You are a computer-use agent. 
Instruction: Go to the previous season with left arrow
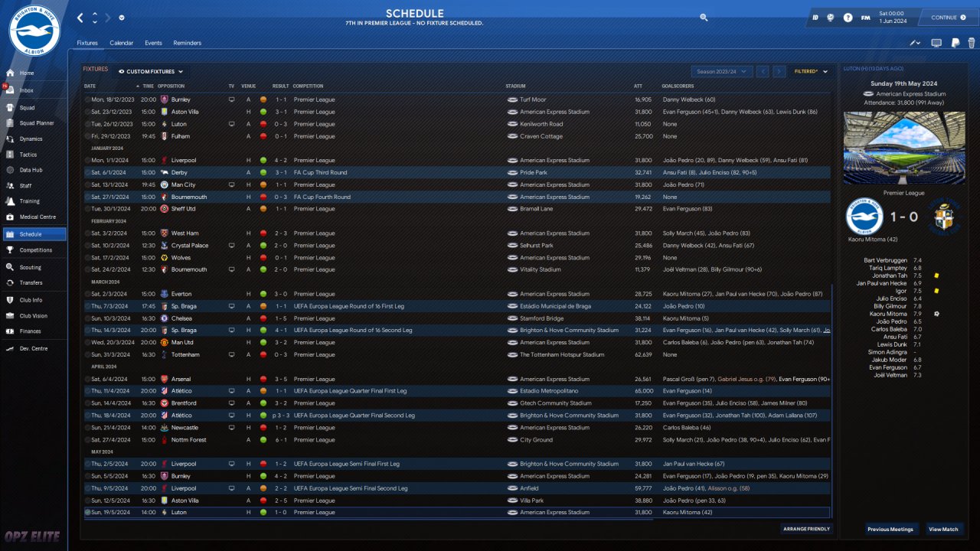(x=763, y=71)
